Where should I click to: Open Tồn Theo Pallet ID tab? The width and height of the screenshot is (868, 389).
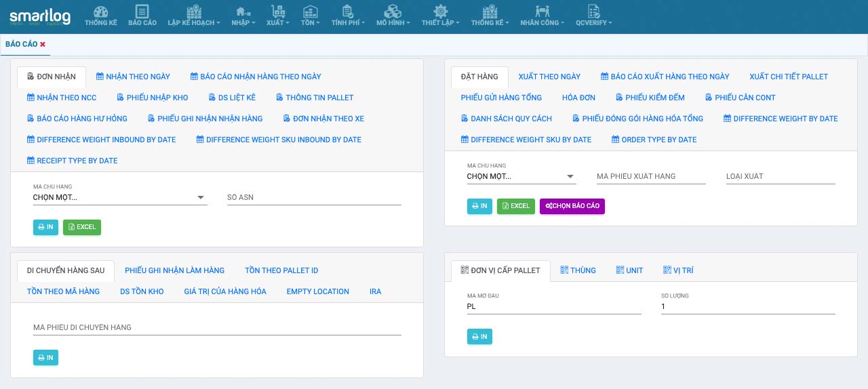281,270
